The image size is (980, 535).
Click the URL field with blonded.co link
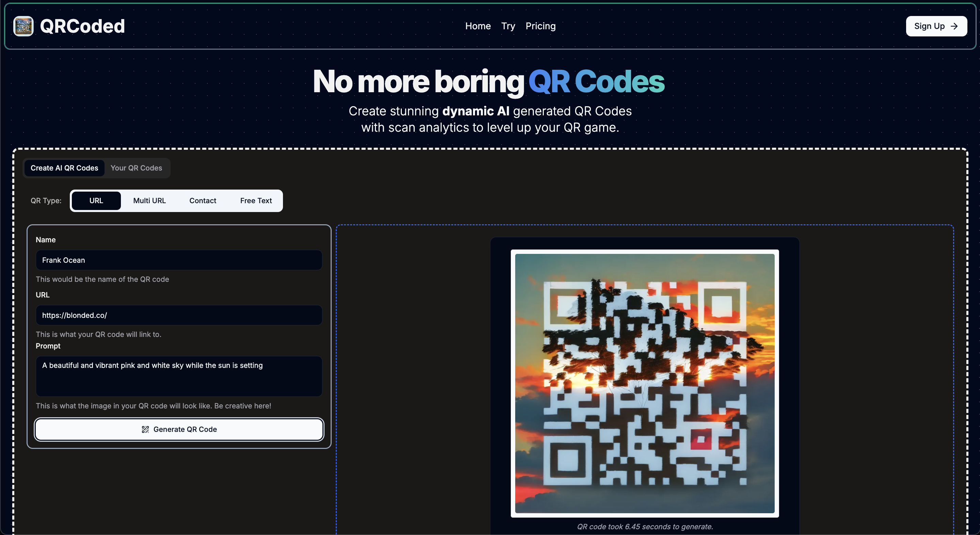coord(179,315)
